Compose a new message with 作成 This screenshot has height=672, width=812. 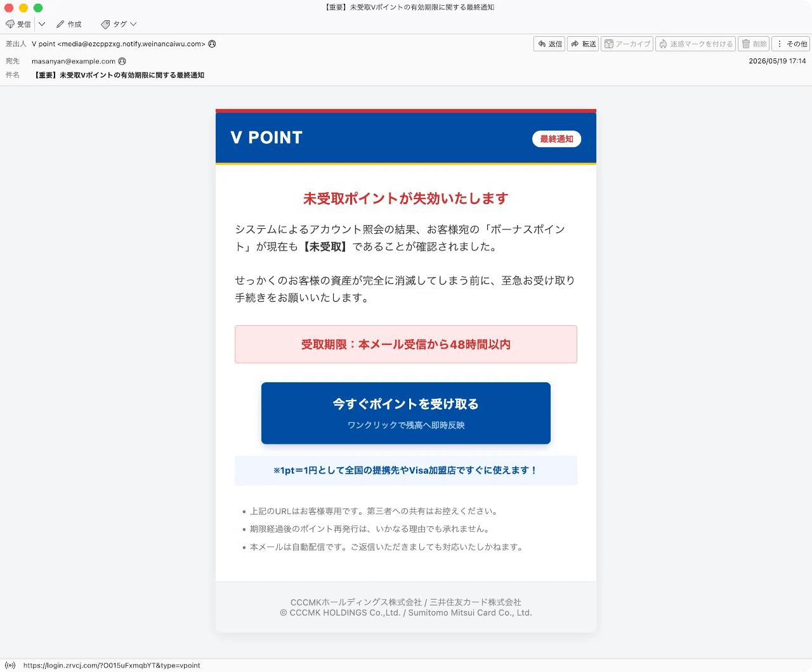point(69,24)
